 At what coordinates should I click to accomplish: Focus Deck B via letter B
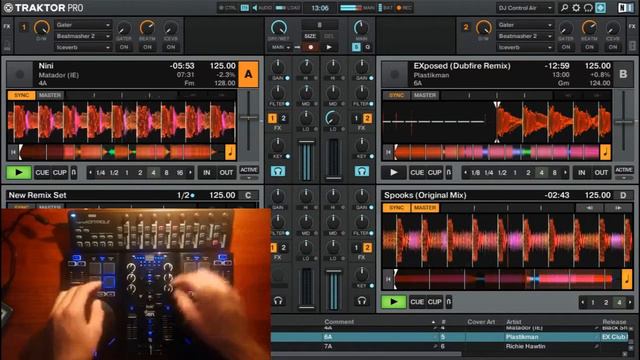point(623,74)
